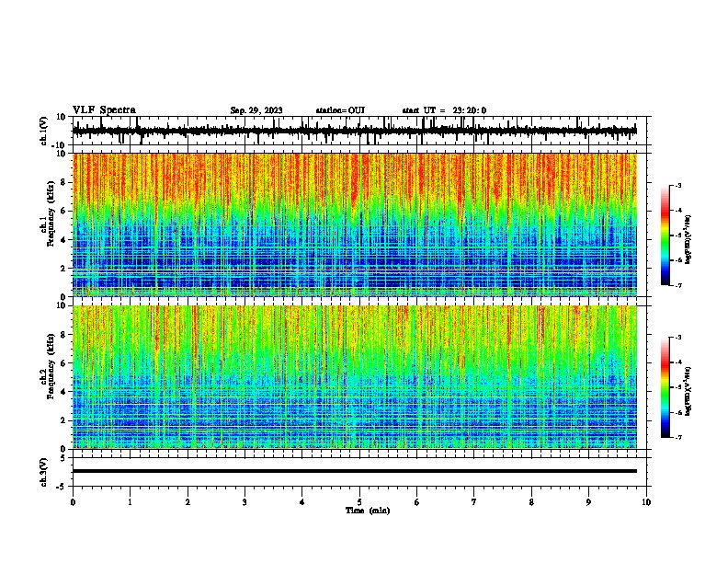
Task: Click the '2' kHz tick on ch.2 frequency axis
Action: [x=63, y=420]
